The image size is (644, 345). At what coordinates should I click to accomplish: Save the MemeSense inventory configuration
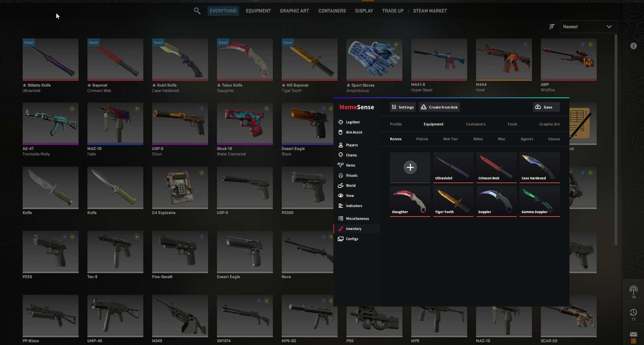[x=547, y=107]
